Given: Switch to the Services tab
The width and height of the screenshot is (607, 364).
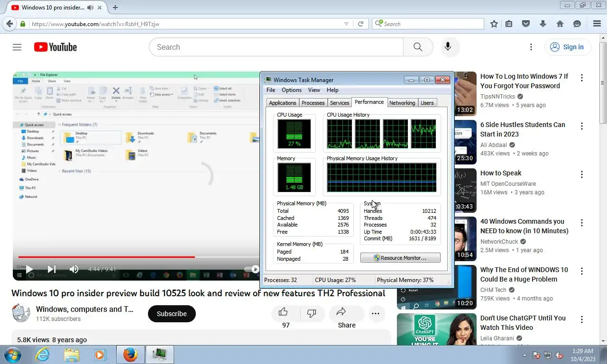Looking at the screenshot, I should pyautogui.click(x=340, y=103).
